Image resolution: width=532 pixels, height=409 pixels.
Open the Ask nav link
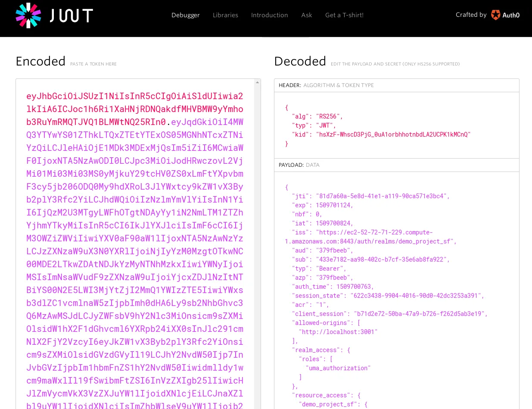click(x=307, y=15)
